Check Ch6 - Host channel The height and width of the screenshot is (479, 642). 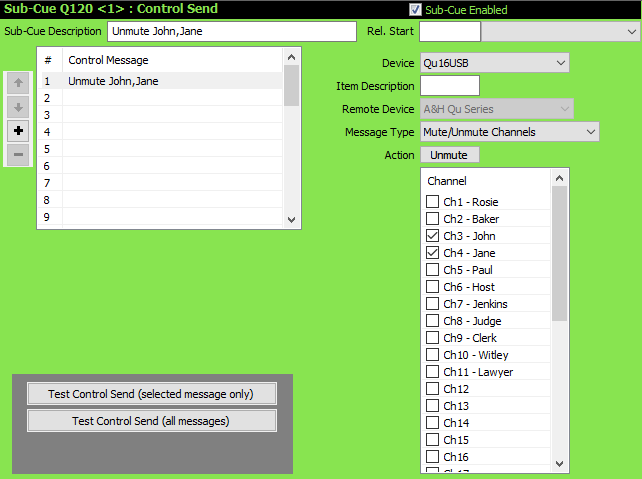pos(432,287)
